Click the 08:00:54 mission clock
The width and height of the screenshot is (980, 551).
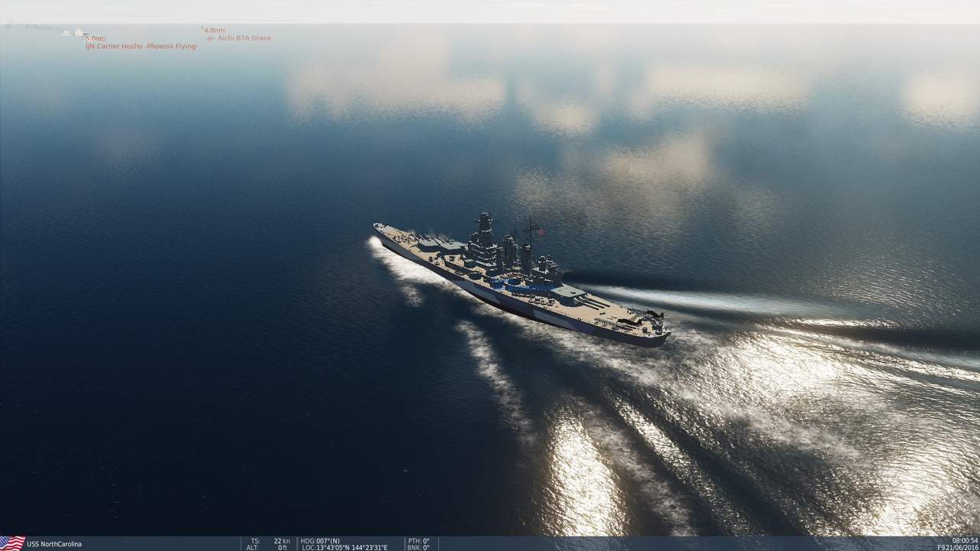pos(965,540)
